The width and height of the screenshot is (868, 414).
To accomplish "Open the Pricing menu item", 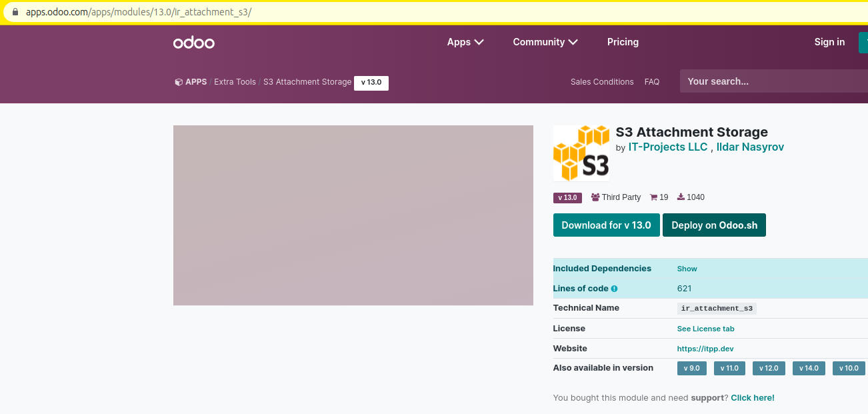I will click(x=623, y=42).
